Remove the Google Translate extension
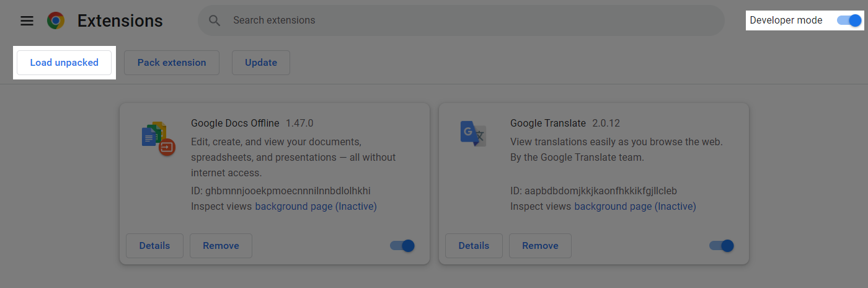The width and height of the screenshot is (868, 288). (540, 246)
